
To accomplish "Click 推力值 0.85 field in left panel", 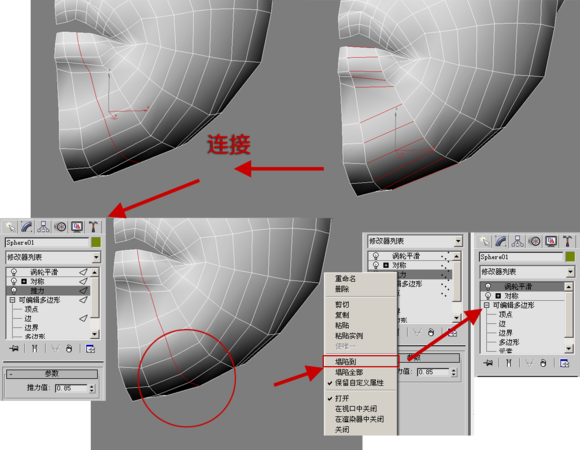I will click(x=71, y=388).
